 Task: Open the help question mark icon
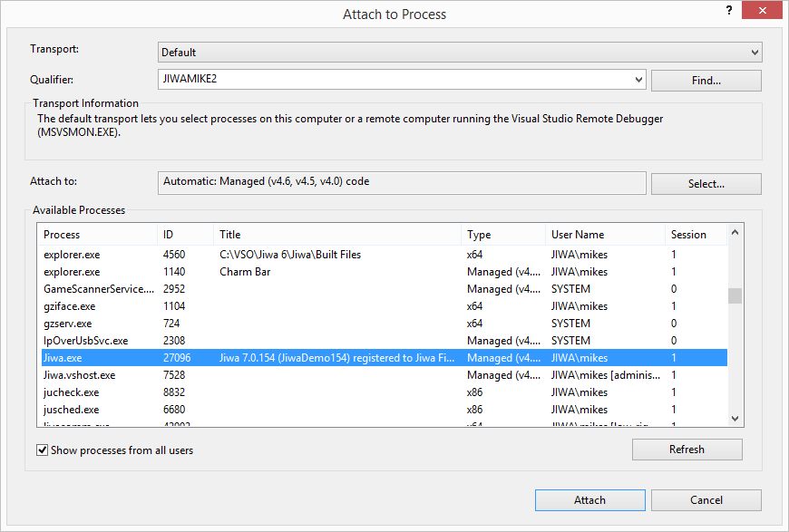coord(728,11)
